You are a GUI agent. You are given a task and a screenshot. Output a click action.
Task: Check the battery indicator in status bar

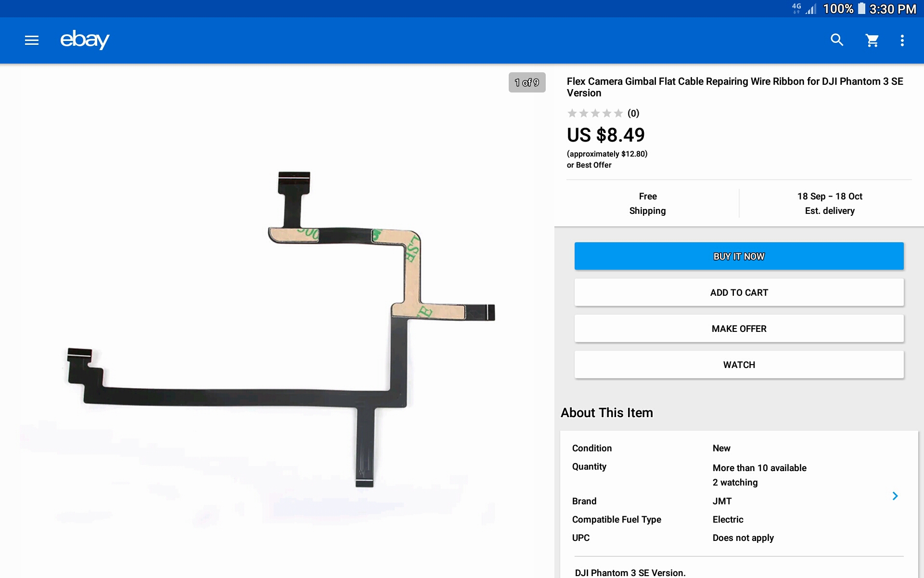pyautogui.click(x=862, y=9)
